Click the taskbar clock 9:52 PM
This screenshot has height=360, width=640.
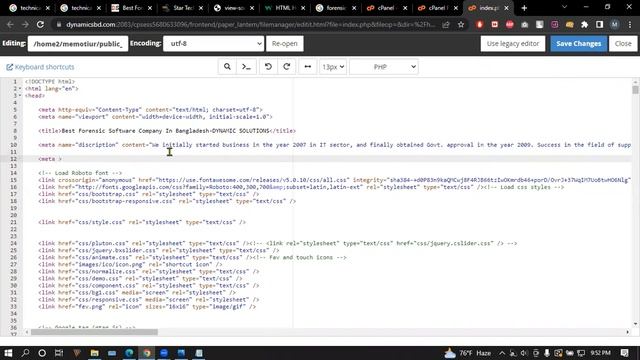tap(600, 353)
